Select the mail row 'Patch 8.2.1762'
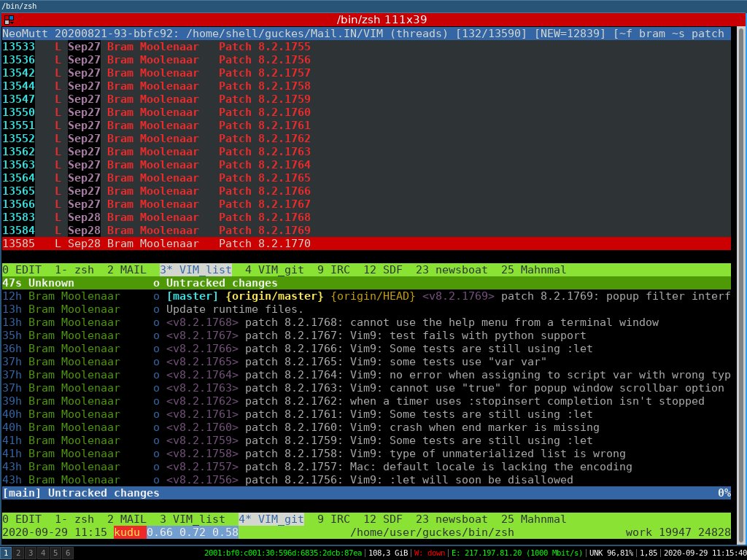Viewport: 747px width, 560px height. click(x=366, y=139)
